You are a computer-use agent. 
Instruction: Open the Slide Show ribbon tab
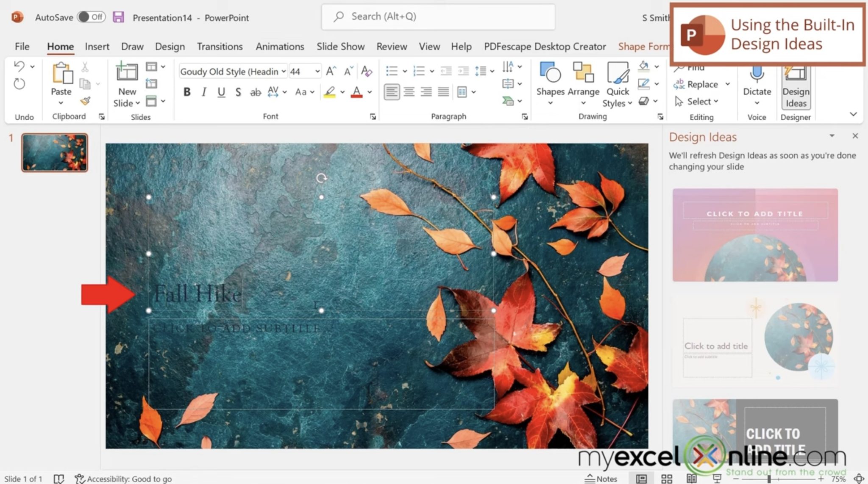(x=340, y=47)
